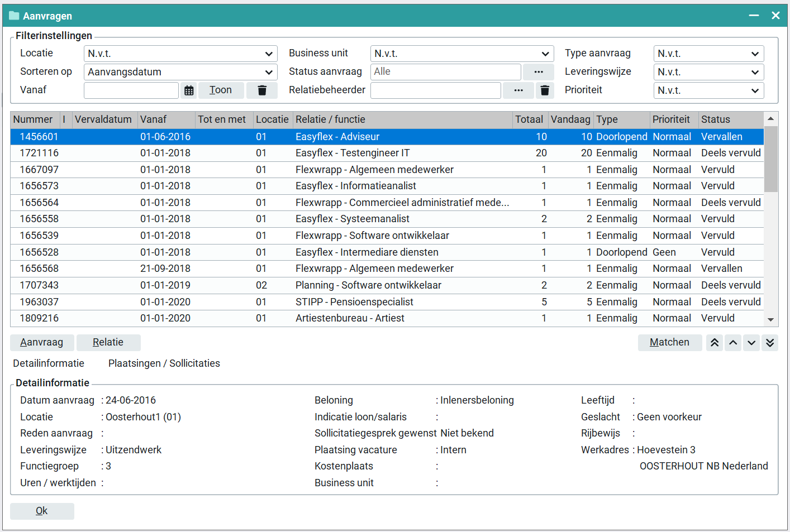Open the Relatie menu button
The height and width of the screenshot is (532, 790).
(108, 343)
